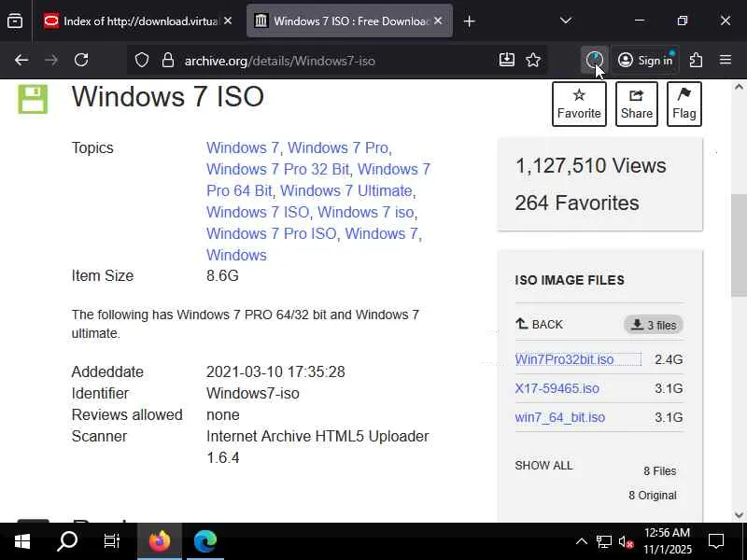Download X17-59465.iso file
Viewport: 747px width, 560px height.
(x=557, y=388)
